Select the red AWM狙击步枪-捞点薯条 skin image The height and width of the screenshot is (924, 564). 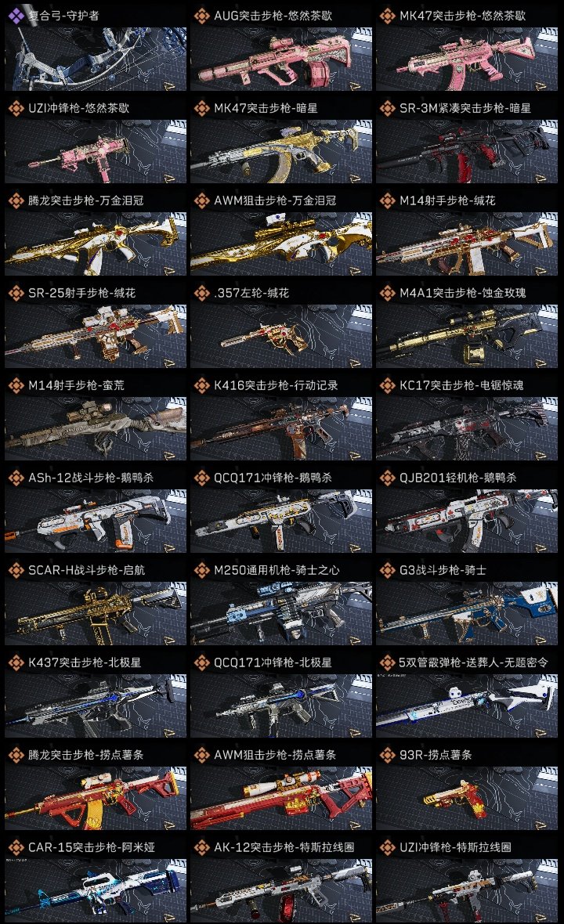tap(281, 798)
